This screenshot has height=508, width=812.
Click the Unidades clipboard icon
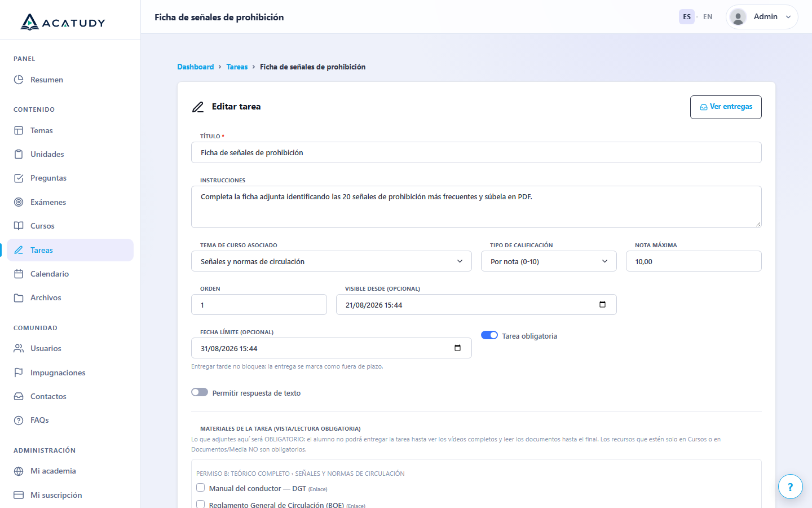click(19, 154)
